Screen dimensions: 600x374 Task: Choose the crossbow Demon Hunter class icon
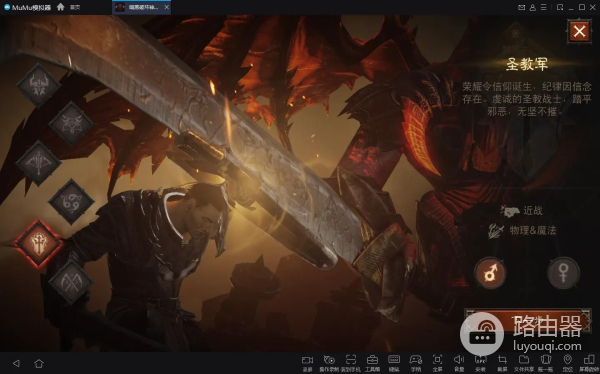coord(38,163)
